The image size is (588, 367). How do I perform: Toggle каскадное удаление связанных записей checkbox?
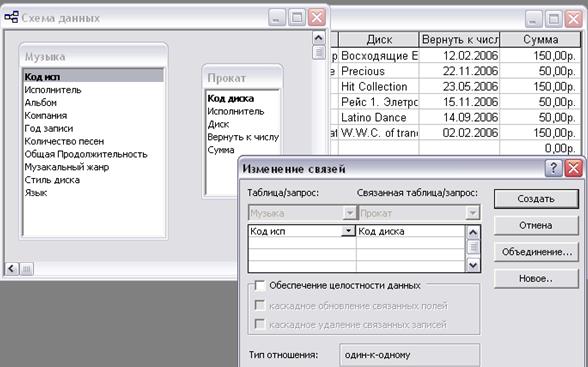(x=260, y=324)
